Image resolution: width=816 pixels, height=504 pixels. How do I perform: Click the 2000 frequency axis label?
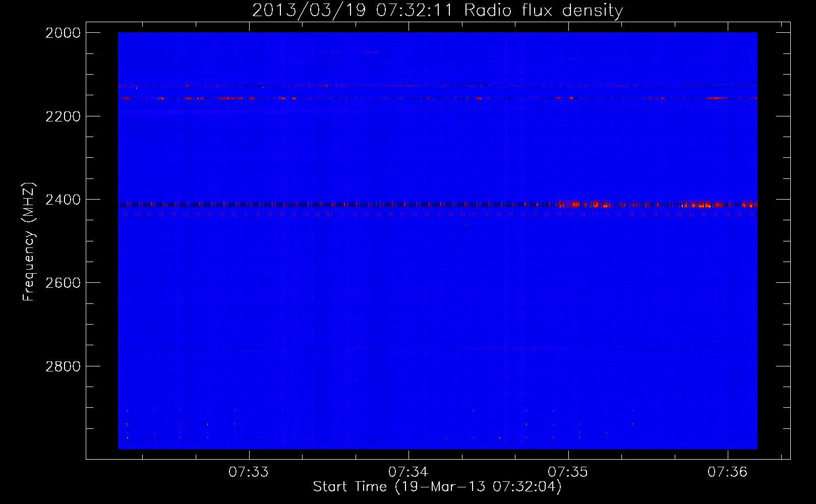pos(63,33)
